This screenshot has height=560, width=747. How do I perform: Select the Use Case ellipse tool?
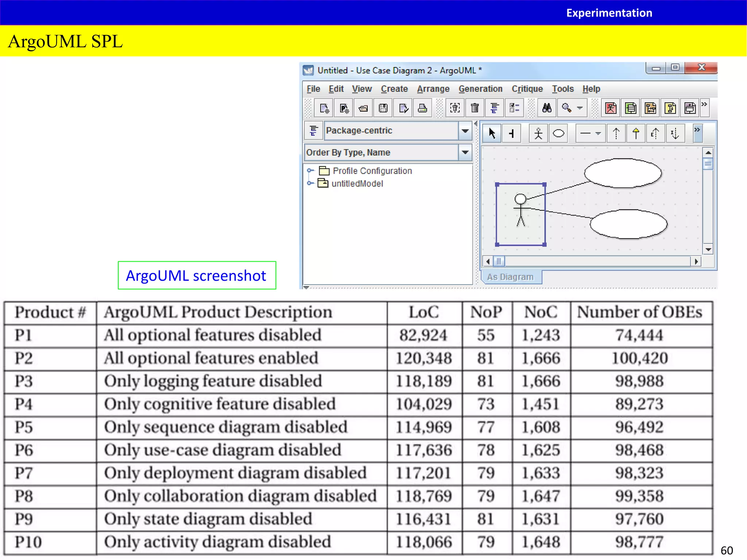(x=558, y=133)
